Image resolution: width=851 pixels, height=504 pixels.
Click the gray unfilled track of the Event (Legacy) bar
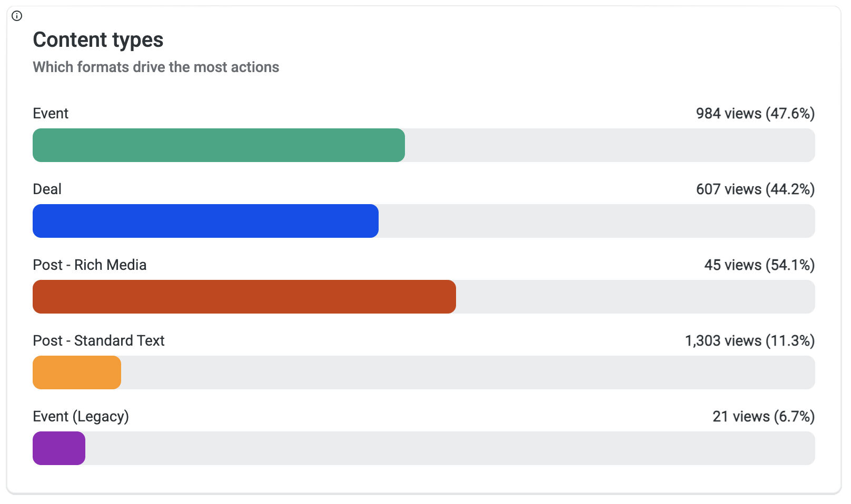tap(450, 448)
